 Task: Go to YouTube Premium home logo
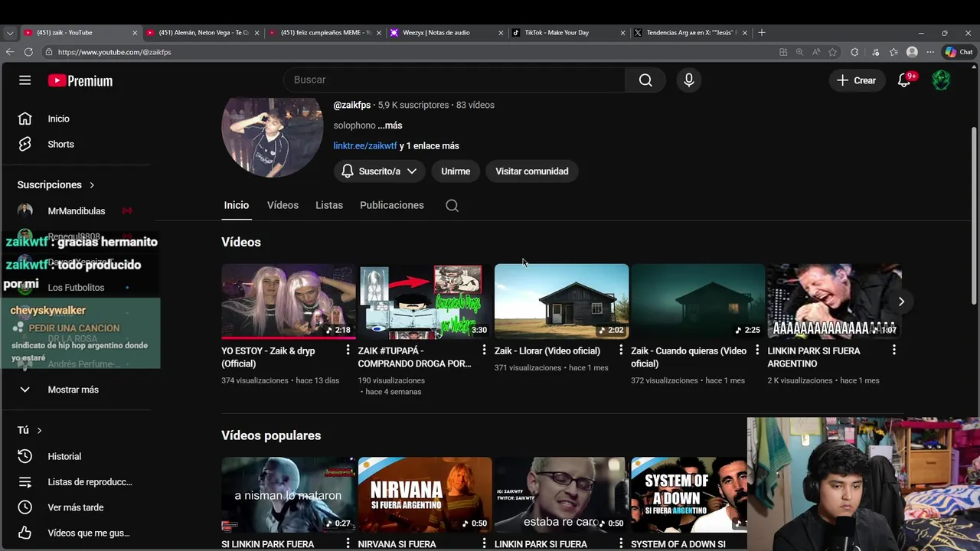[80, 80]
